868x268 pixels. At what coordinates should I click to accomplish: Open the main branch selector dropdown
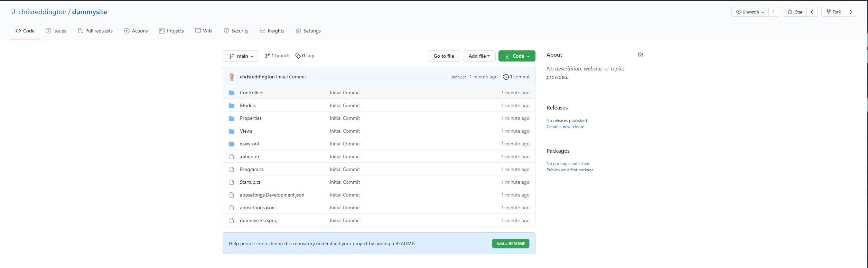coord(241,56)
